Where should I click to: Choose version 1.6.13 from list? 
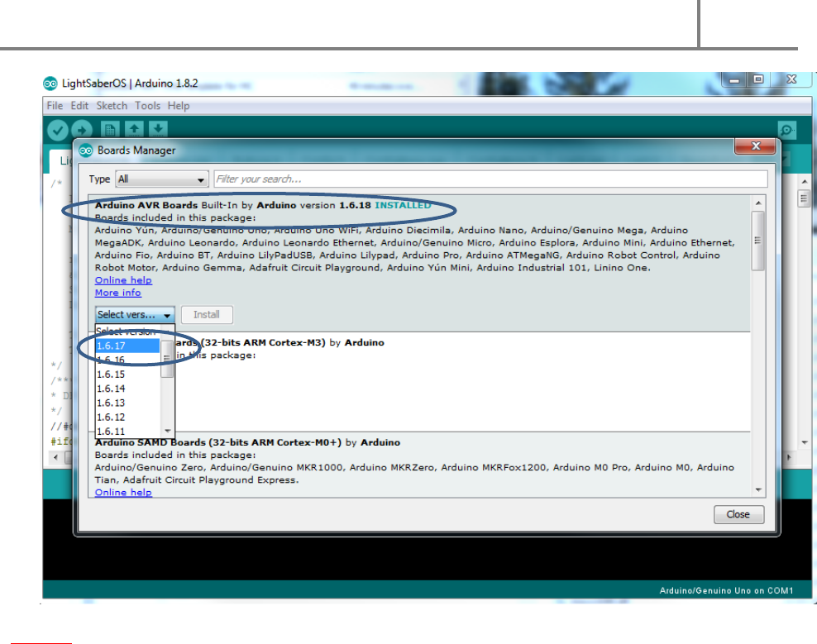(127, 403)
